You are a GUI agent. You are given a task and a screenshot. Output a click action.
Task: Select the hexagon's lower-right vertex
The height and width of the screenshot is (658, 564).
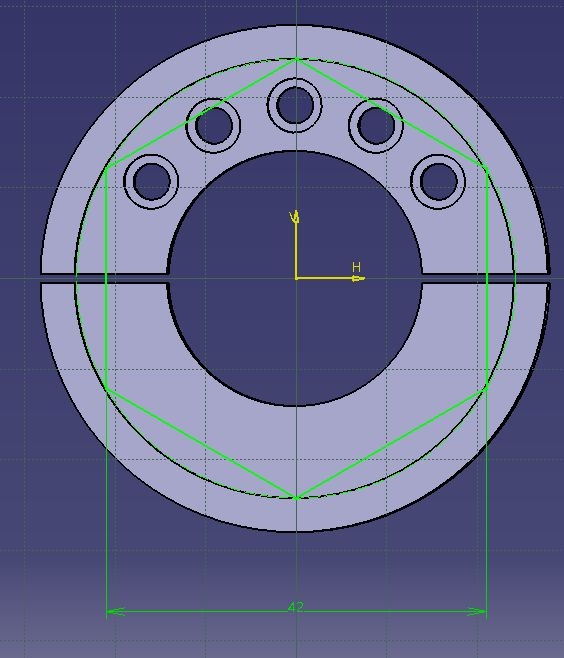[486, 389]
